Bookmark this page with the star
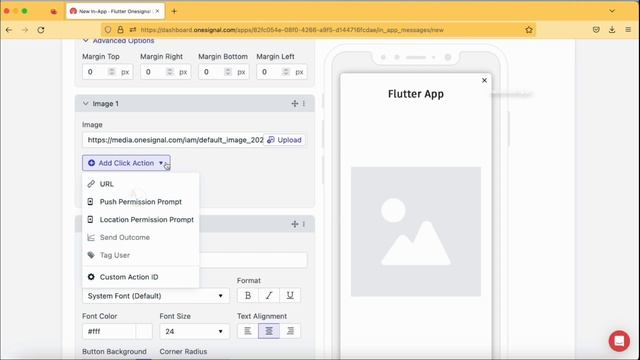 click(x=529, y=30)
